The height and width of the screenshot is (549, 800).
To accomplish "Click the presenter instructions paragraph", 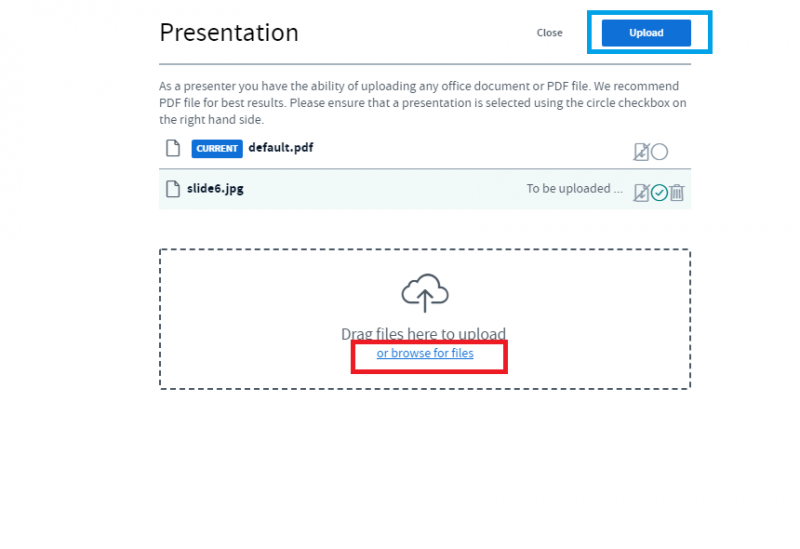I will pyautogui.click(x=420, y=103).
